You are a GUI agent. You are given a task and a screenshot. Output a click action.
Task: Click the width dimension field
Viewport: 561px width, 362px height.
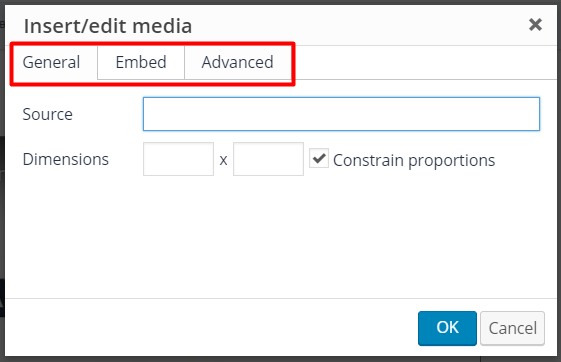click(179, 159)
